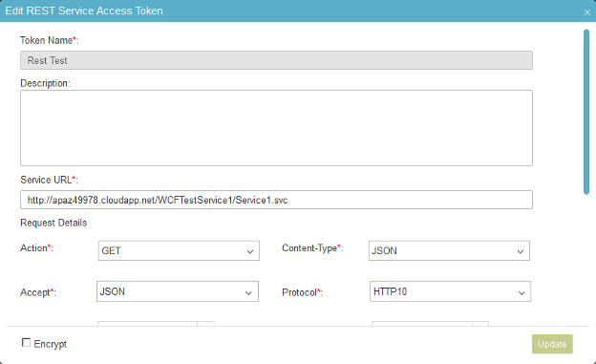Viewport: 596px width, 364px height.
Task: Open the Accept dropdown showing JSON
Action: 178,291
